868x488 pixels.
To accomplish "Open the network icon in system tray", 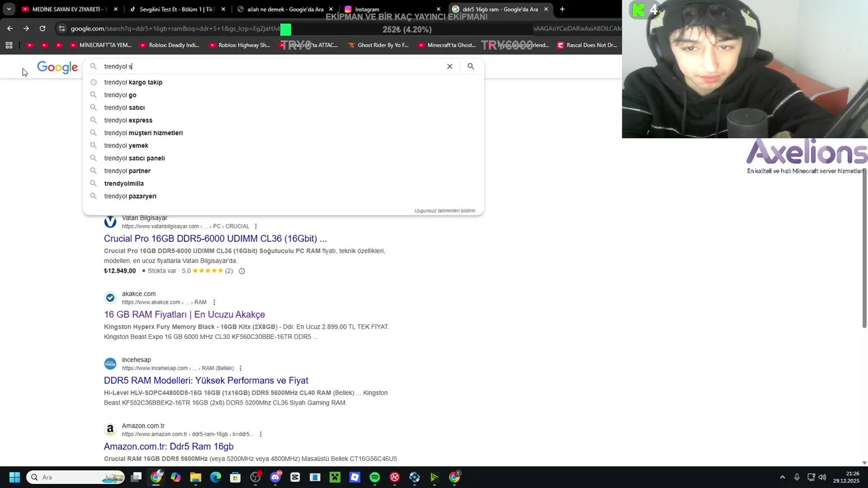I will (x=811, y=477).
